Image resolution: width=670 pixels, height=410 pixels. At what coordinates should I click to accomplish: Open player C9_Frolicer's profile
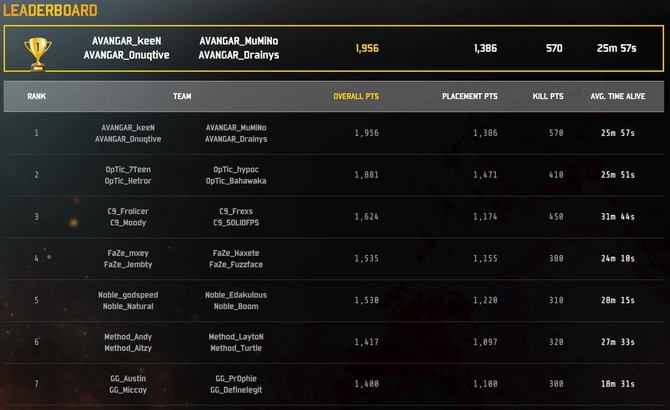point(128,211)
